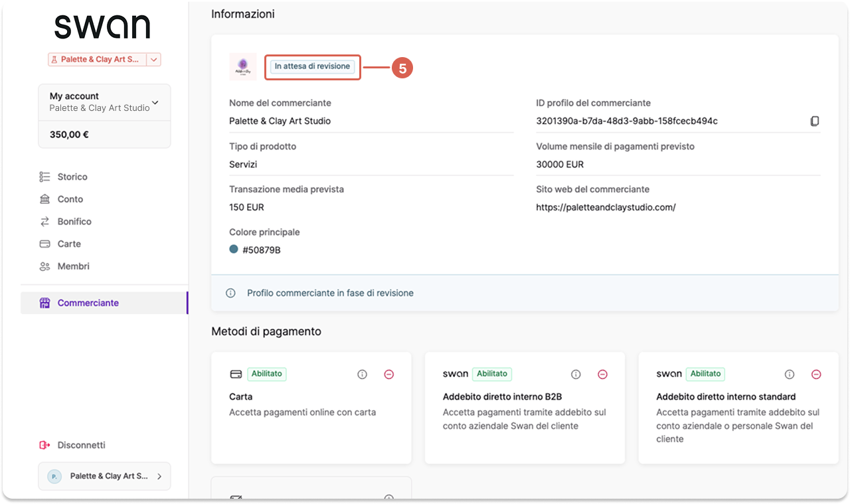Viewport: 850px width, 504px height.
Task: Show info for Addebito diretto interno standard
Action: [790, 375]
